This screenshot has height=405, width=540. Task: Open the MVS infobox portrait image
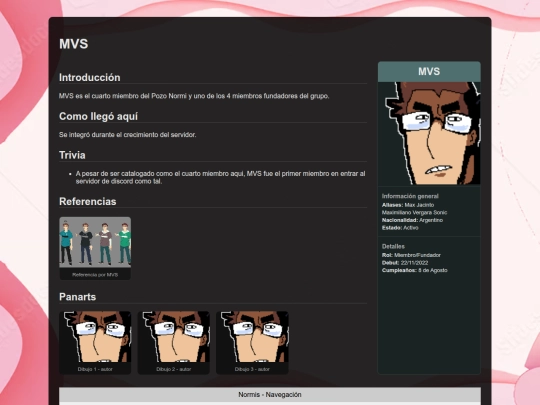[429, 133]
